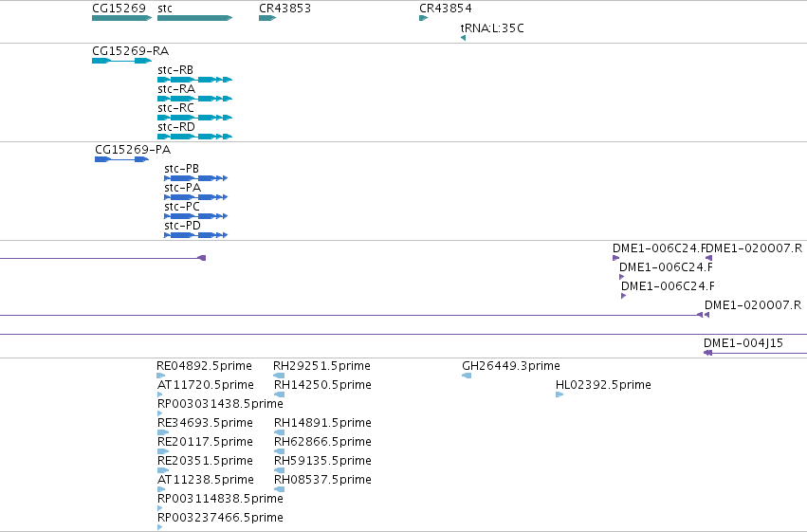Select the stc-RB transcript
Screen dimensions: 807x532
point(195,80)
